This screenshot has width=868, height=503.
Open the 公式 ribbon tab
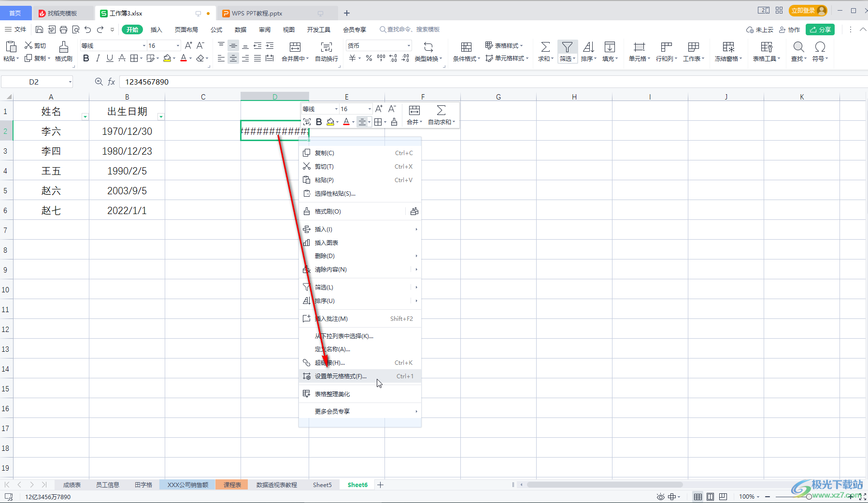point(216,29)
